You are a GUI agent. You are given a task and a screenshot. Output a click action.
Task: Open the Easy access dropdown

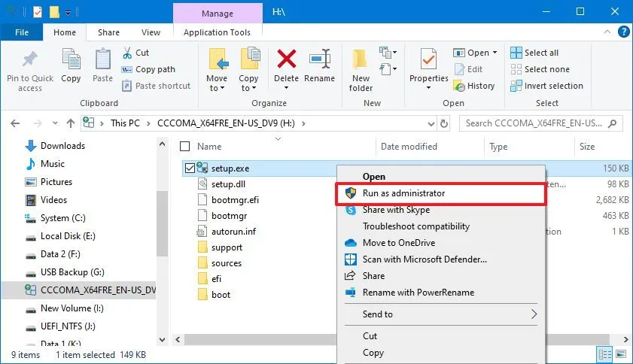coord(388,69)
